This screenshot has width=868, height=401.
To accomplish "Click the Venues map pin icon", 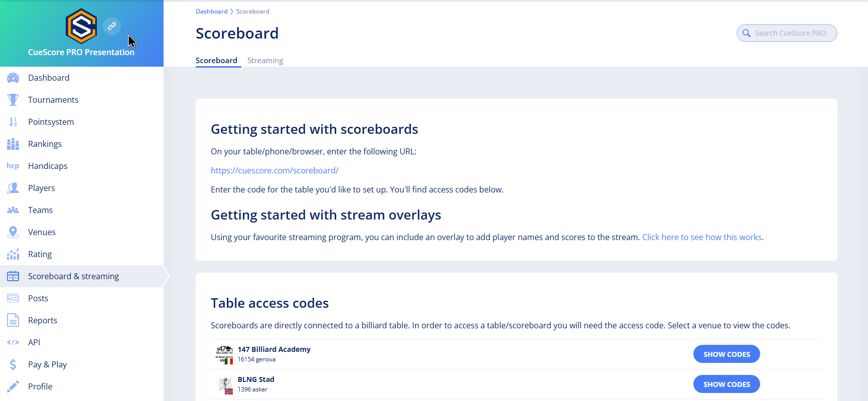I will pos(13,232).
